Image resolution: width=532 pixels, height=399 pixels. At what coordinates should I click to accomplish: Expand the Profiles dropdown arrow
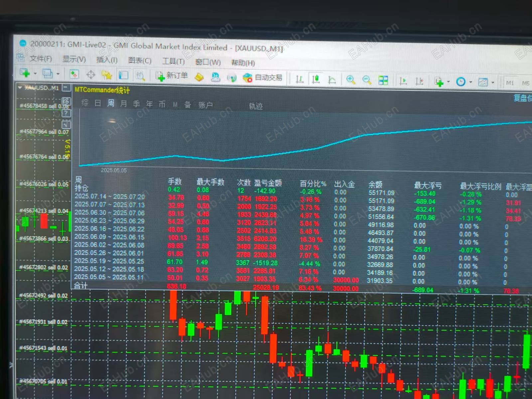point(58,74)
